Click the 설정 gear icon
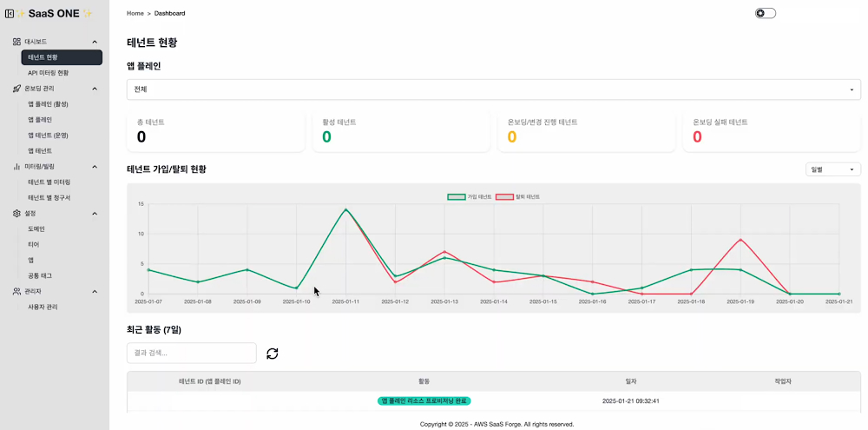Viewport: 868px width, 430px height. pos(16,213)
